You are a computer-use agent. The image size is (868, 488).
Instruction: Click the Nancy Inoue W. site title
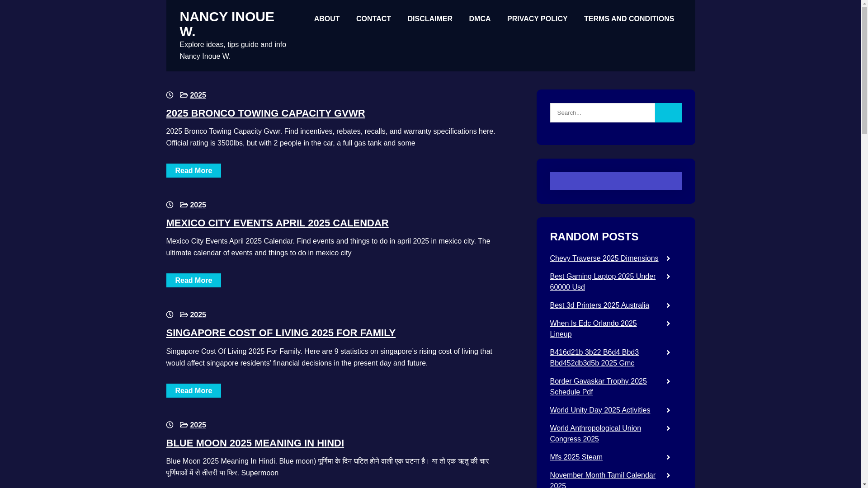tap(227, 24)
